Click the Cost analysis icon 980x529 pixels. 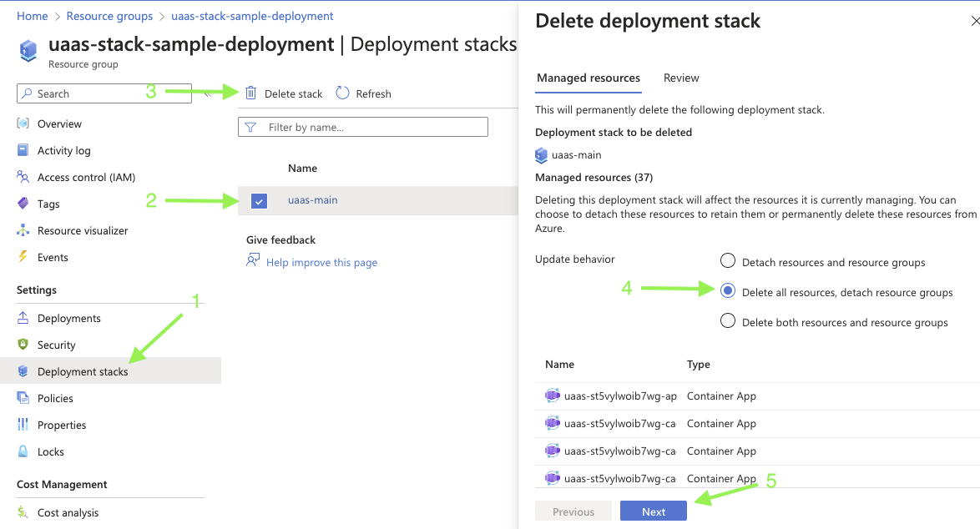23,512
